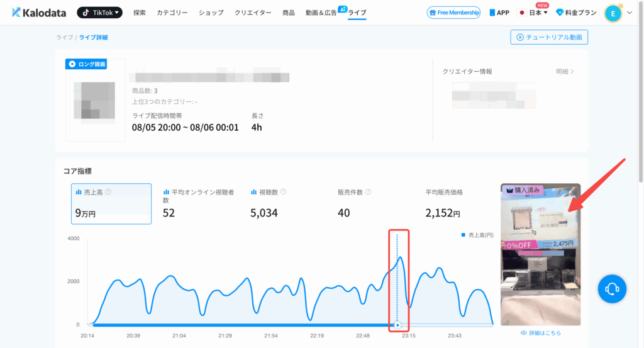Click the 4h duration value
Image resolution: width=644 pixels, height=348 pixels.
257,127
